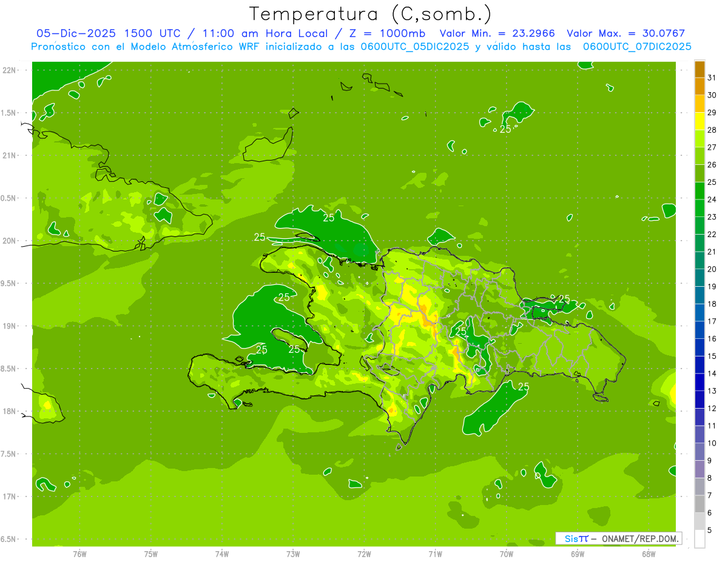
Task: Click the colorbar label '9'
Action: (x=710, y=461)
